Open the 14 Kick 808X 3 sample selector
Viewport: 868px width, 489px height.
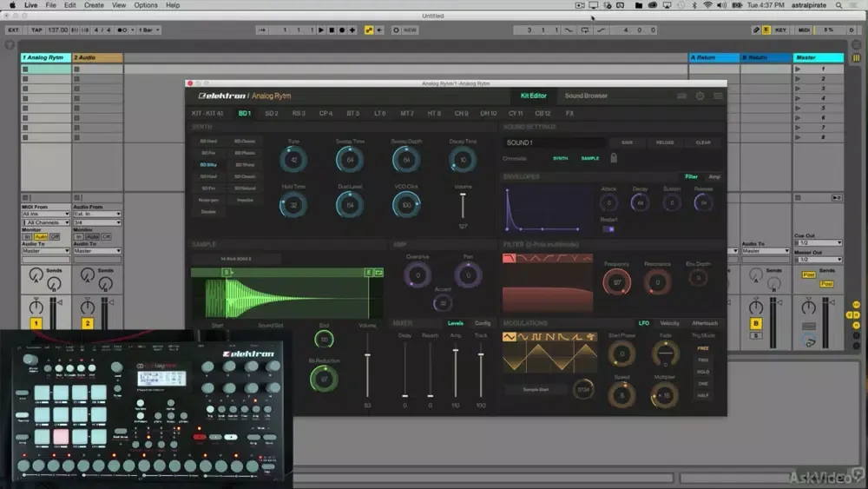236,259
